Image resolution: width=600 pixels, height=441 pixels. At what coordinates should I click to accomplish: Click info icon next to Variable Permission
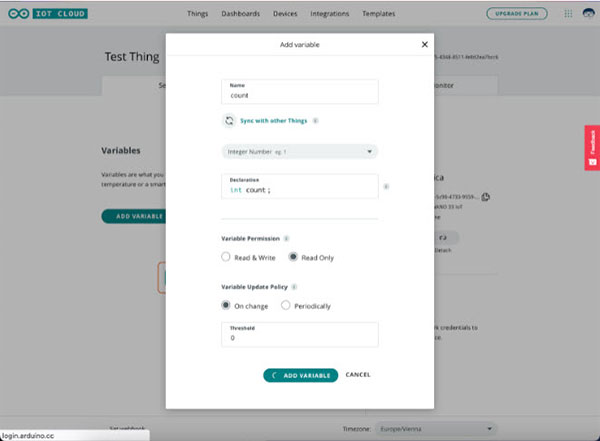(x=286, y=239)
